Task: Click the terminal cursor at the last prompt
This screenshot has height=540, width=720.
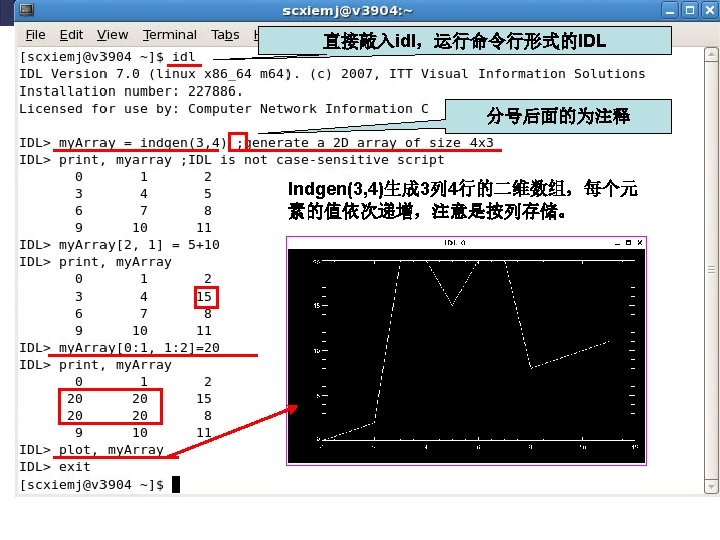Action: tap(176, 484)
